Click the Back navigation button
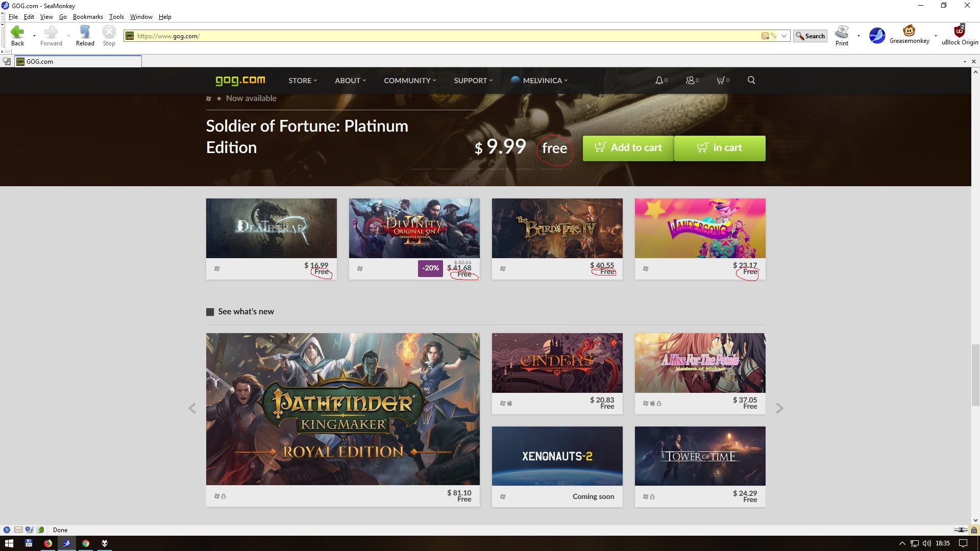Screen dimensions: 980x551 (x=17, y=36)
